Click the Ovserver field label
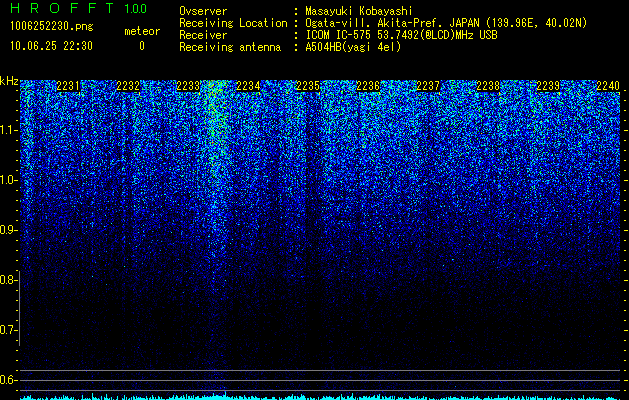The height and width of the screenshot is (400, 629). pyautogui.click(x=203, y=11)
